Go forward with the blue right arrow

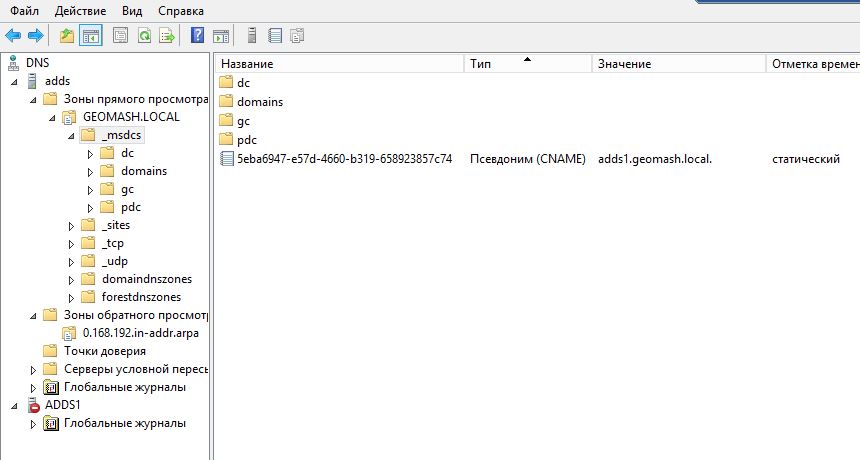(x=36, y=36)
